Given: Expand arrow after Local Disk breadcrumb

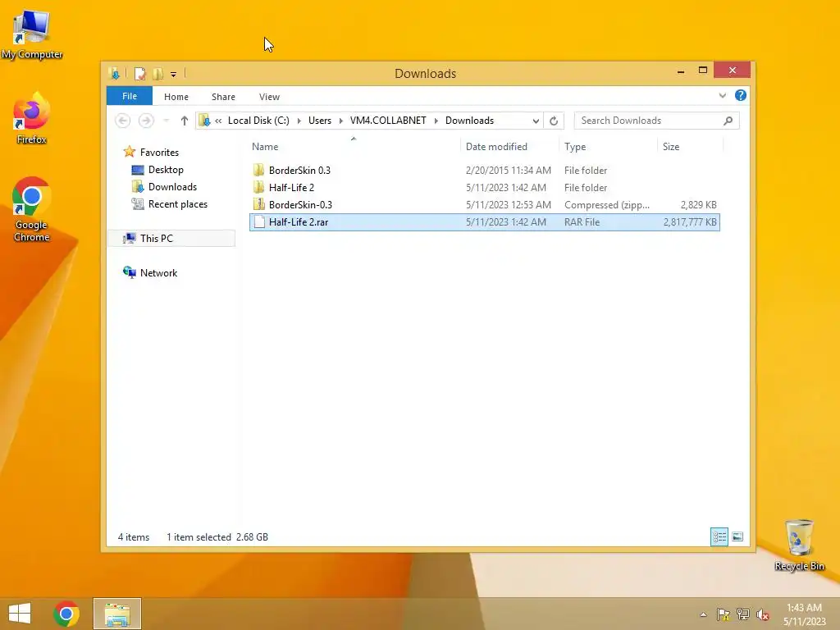Looking at the screenshot, I should (299, 121).
